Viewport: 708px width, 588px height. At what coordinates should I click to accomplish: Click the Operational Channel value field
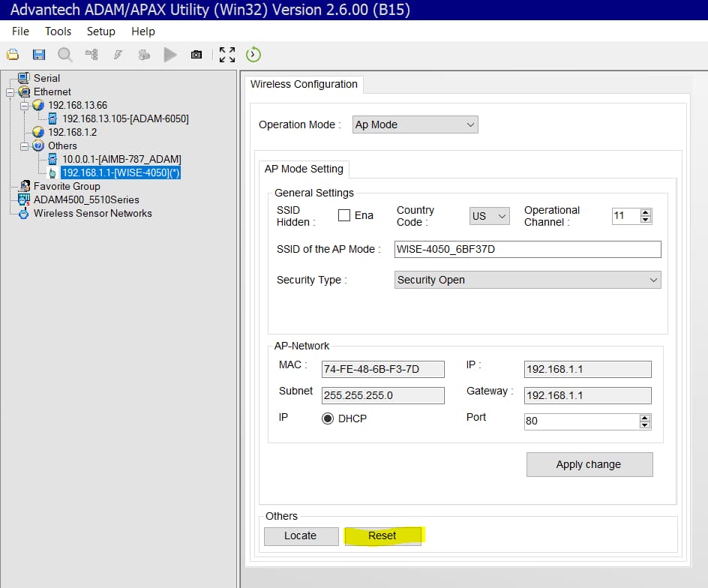(626, 216)
